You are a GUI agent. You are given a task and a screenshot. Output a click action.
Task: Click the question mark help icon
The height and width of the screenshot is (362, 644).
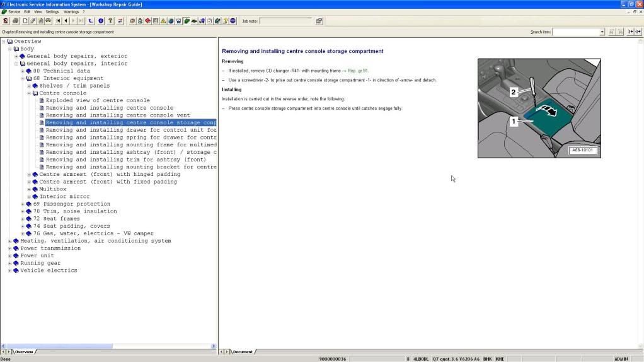click(x=110, y=21)
